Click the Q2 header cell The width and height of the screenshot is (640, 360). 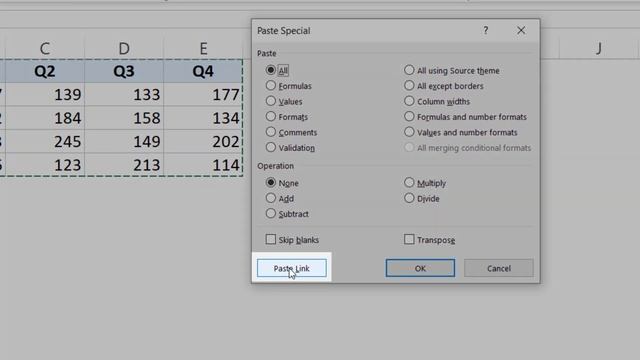[45, 71]
